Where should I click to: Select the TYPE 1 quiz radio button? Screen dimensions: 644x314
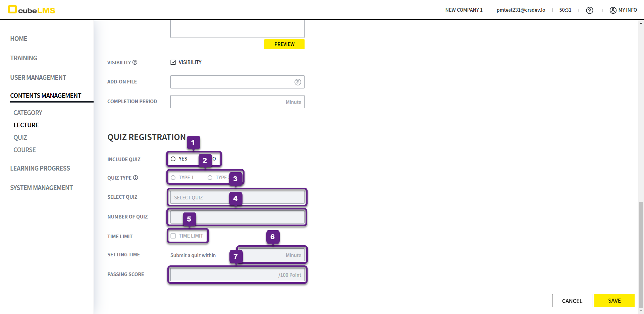(173, 178)
